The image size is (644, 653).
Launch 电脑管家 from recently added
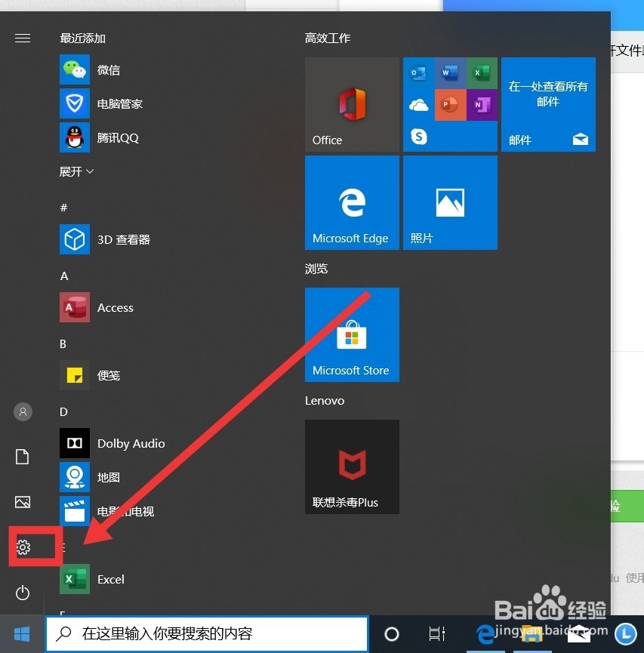75,103
